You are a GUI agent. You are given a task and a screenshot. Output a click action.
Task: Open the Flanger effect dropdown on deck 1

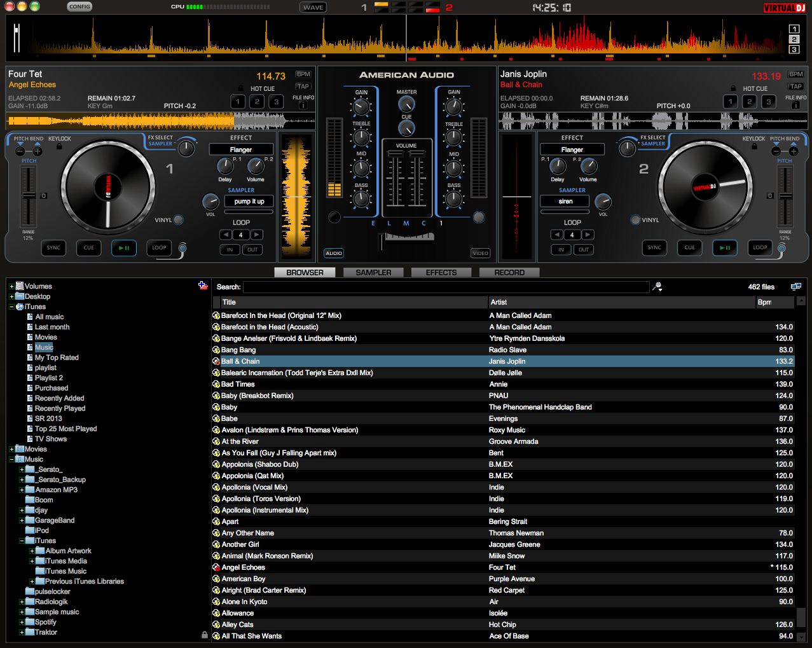[241, 149]
